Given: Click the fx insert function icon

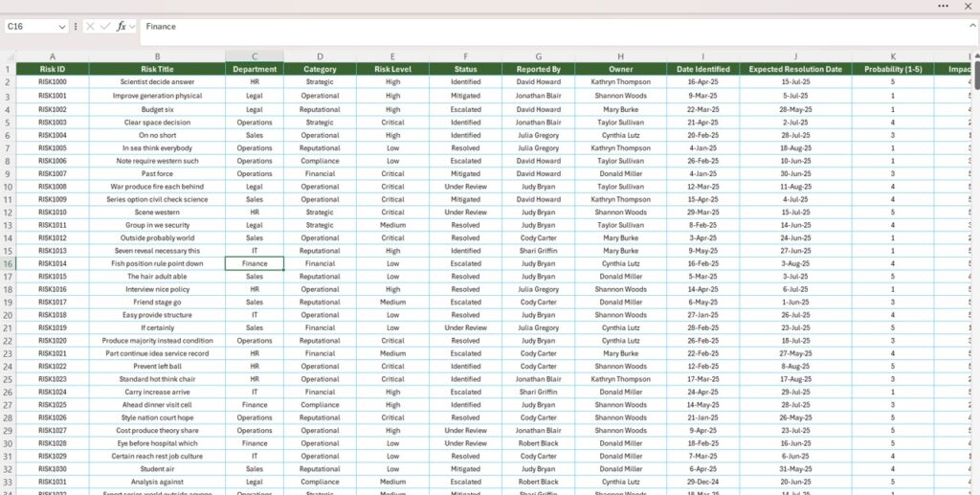Looking at the screenshot, I should click(122, 26).
